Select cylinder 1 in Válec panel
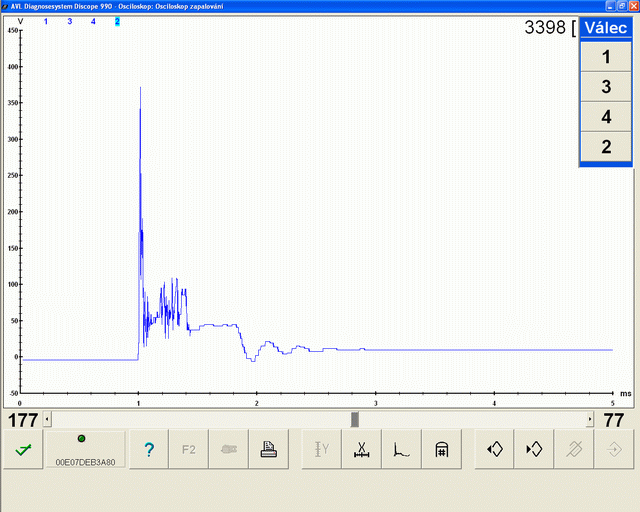 coord(606,57)
